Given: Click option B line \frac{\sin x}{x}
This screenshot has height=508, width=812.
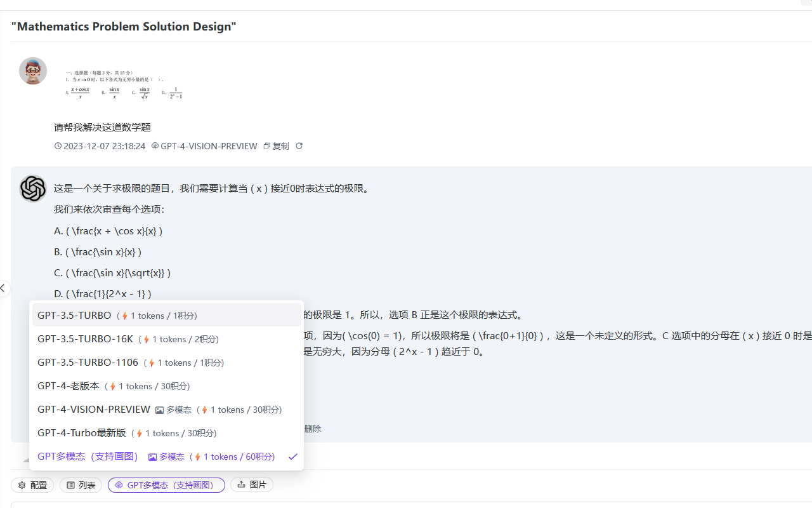Looking at the screenshot, I should tap(98, 251).
